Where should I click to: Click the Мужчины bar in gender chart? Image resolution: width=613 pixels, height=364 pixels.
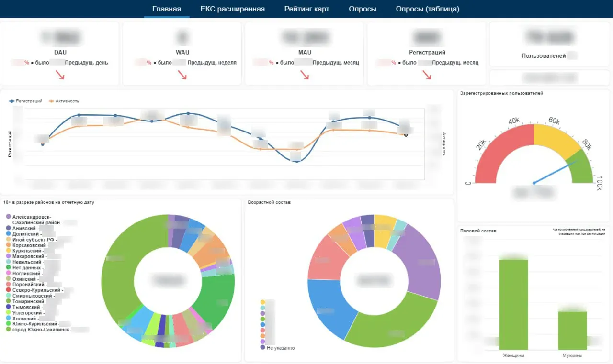click(x=572, y=331)
